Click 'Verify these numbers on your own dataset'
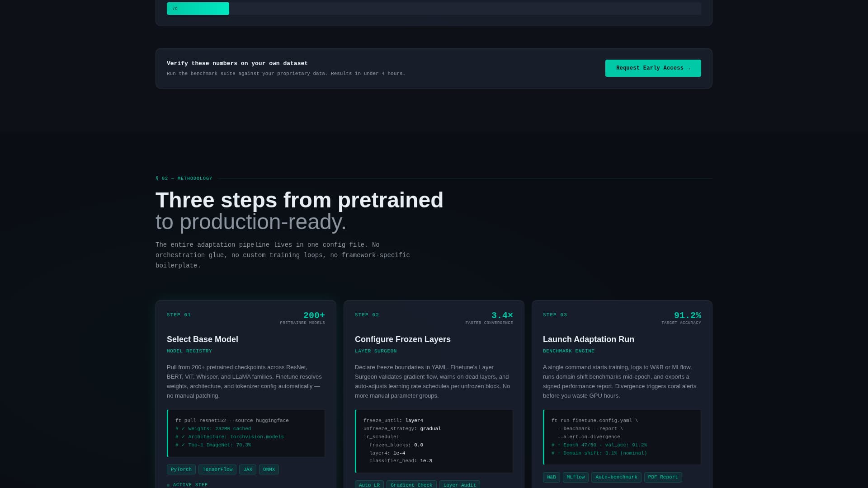 pyautogui.click(x=237, y=64)
